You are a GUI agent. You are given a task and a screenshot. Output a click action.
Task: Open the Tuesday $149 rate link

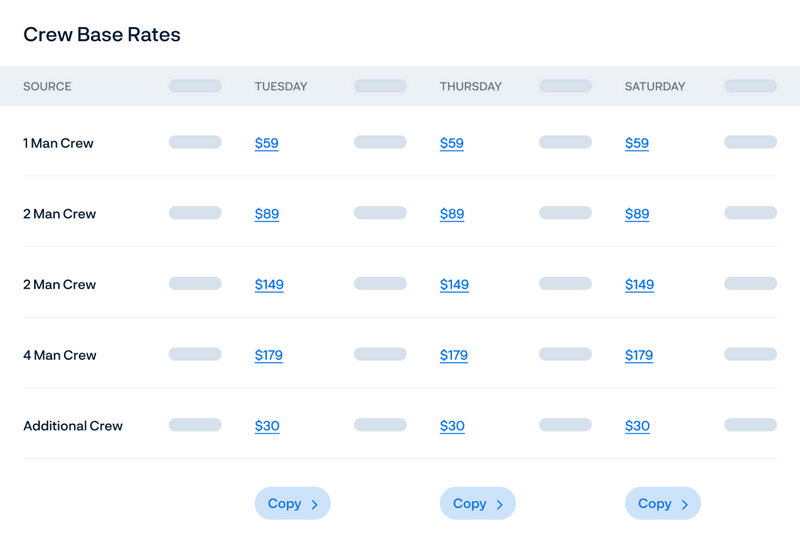269,284
